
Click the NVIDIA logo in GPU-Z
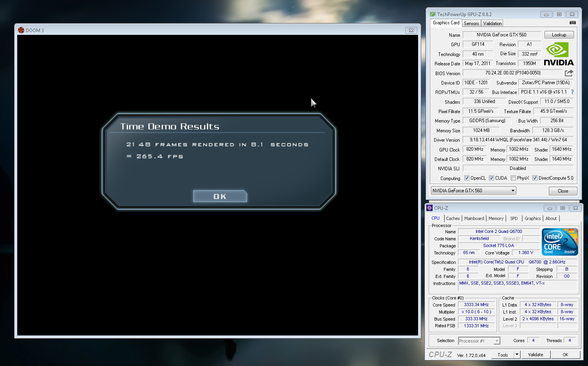[559, 54]
